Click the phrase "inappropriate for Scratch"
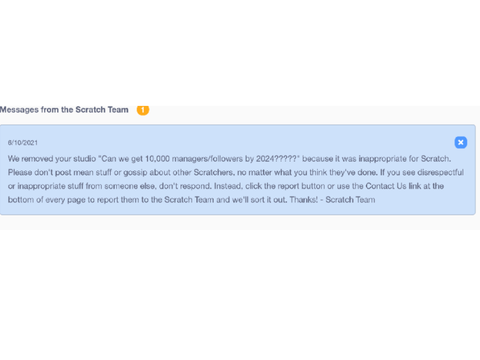This screenshot has height=360, width=480. [404, 159]
